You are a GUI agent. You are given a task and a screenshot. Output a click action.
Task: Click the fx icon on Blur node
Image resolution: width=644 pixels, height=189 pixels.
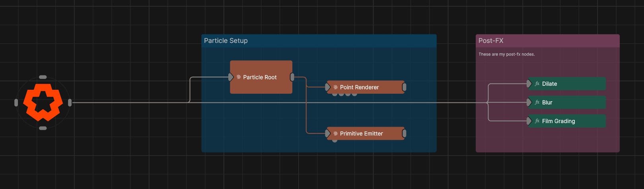(x=537, y=102)
